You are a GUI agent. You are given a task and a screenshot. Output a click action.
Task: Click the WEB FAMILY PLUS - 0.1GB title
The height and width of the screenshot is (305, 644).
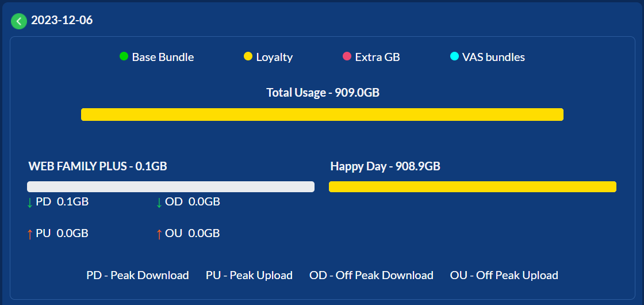tap(98, 166)
